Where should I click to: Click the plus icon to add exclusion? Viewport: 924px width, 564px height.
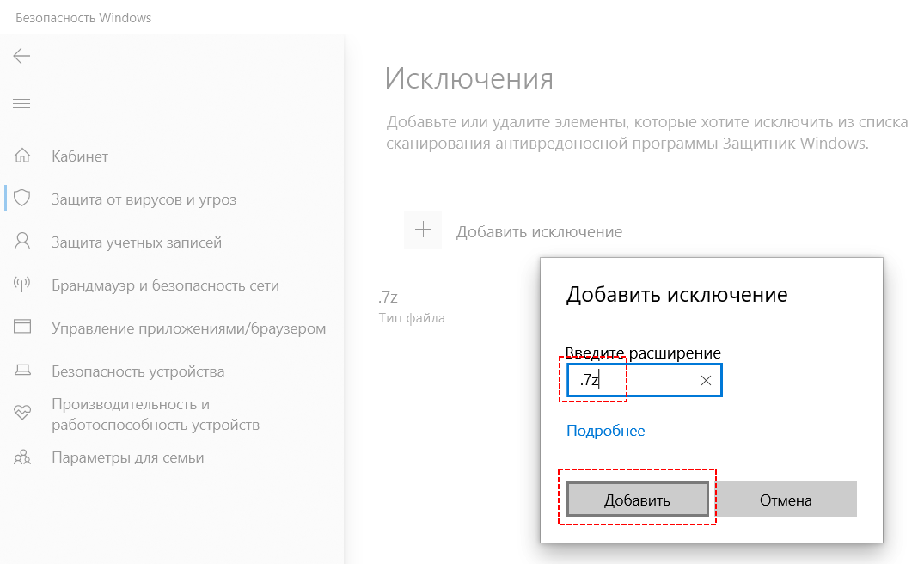pos(423,230)
